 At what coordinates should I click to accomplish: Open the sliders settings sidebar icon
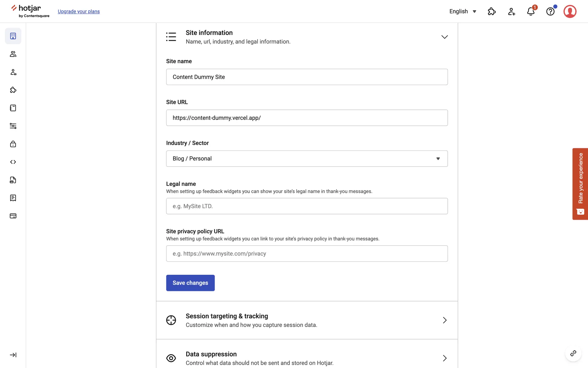(13, 126)
